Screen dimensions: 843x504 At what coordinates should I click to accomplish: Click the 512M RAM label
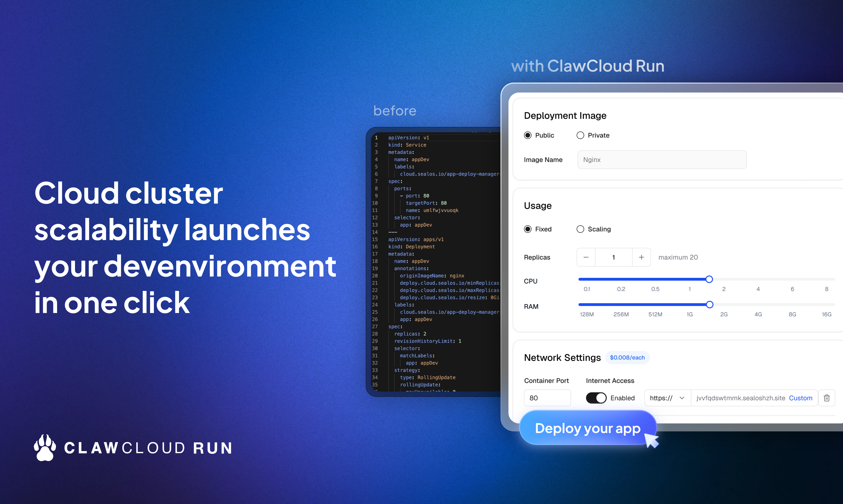[655, 315]
